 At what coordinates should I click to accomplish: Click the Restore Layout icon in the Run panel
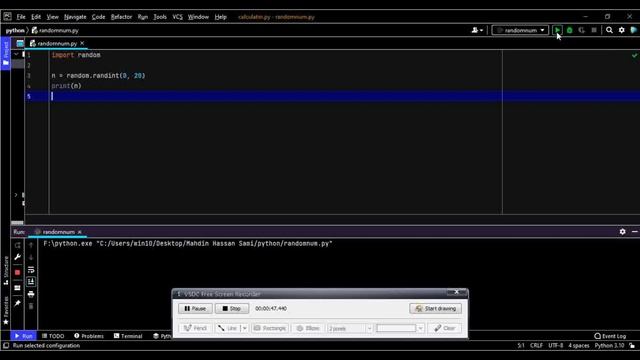click(18, 288)
